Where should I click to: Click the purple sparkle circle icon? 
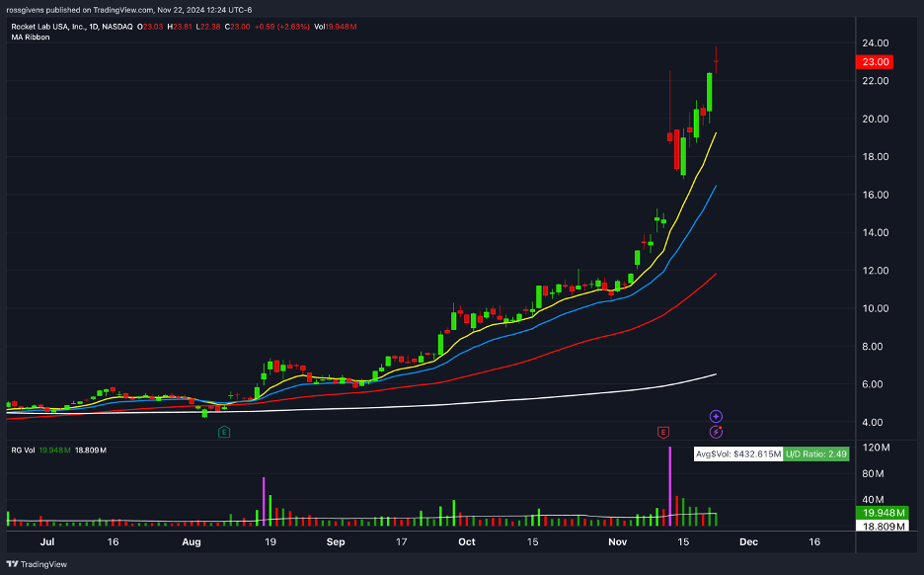click(716, 416)
